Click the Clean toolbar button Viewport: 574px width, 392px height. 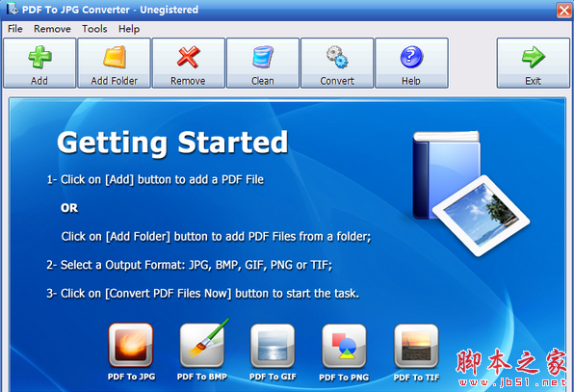(x=263, y=63)
